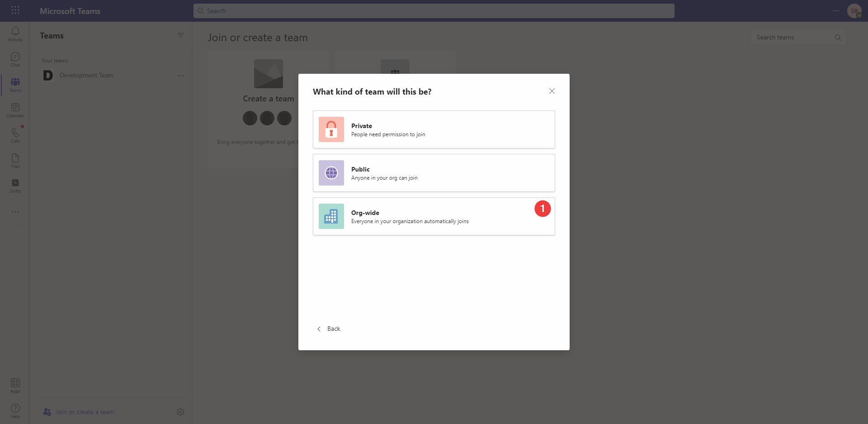The width and height of the screenshot is (868, 424).
Task: Go Back in the dialog
Action: click(329, 329)
